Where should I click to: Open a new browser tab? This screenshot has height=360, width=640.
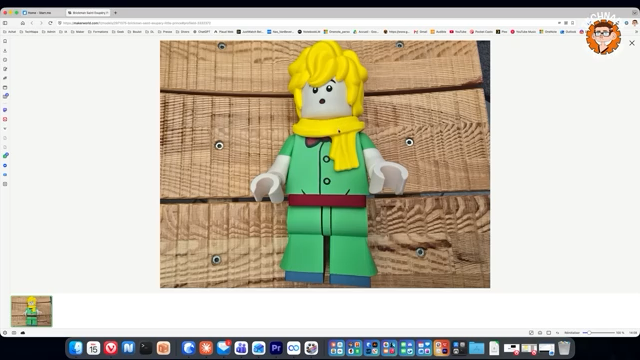(x=116, y=13)
